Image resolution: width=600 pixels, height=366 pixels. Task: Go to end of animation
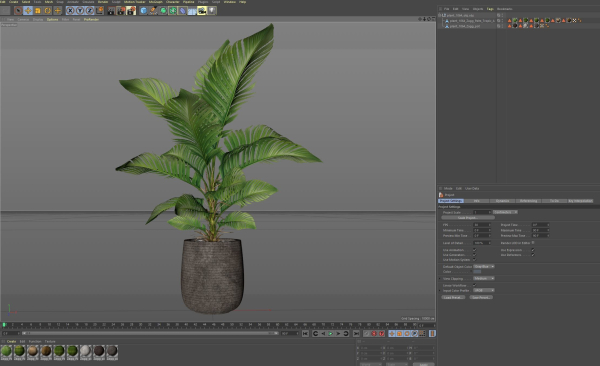[356, 334]
